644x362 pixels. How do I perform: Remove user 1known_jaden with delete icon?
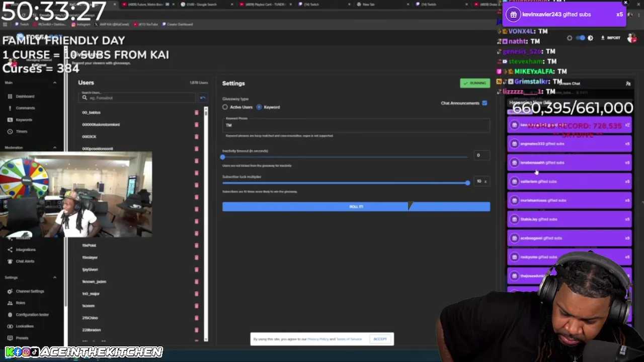tap(196, 282)
